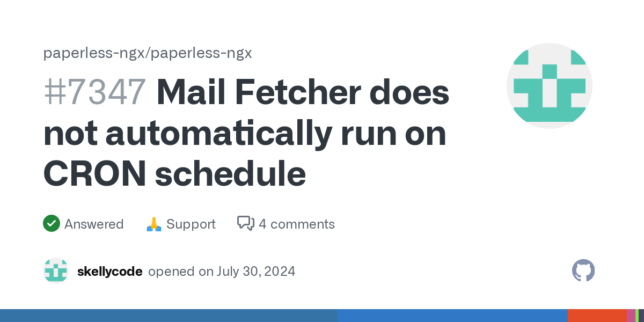Open the paperless-ngx/paperless-ngx repository link
This screenshot has height=322, width=644.
click(148, 53)
